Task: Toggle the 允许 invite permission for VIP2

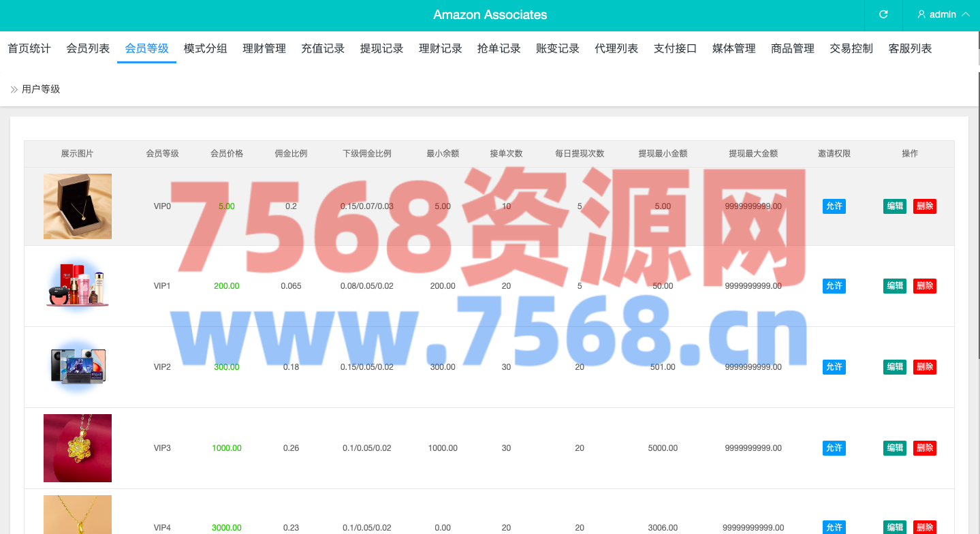Action: coord(834,367)
